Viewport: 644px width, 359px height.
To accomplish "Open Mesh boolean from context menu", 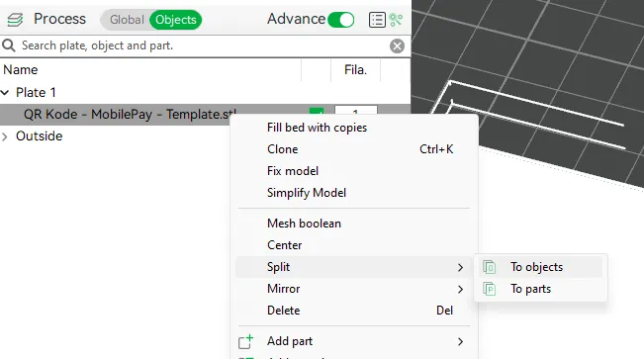I will pos(354,224).
